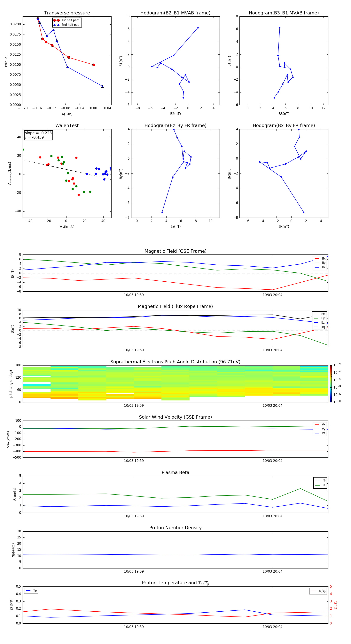This screenshot has height=644, width=351.
Task: Click 'Proton Temperature and Te/Tp' title
Action: click(x=175, y=583)
